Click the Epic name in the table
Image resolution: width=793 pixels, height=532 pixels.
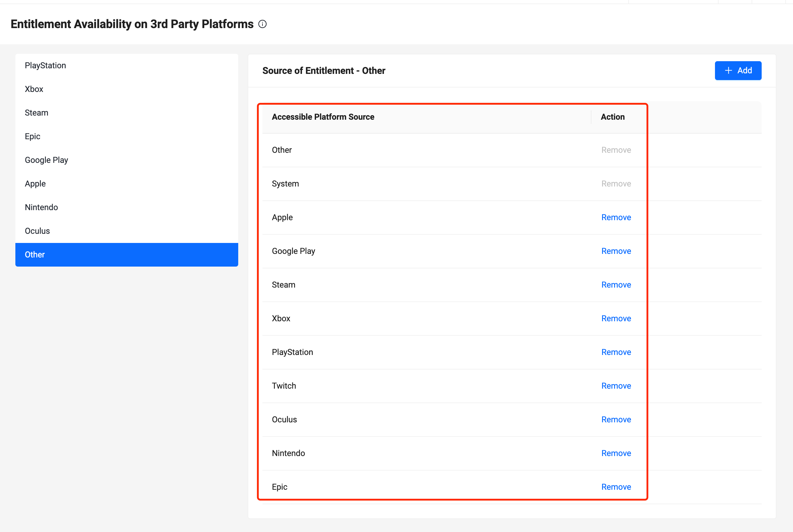click(279, 487)
